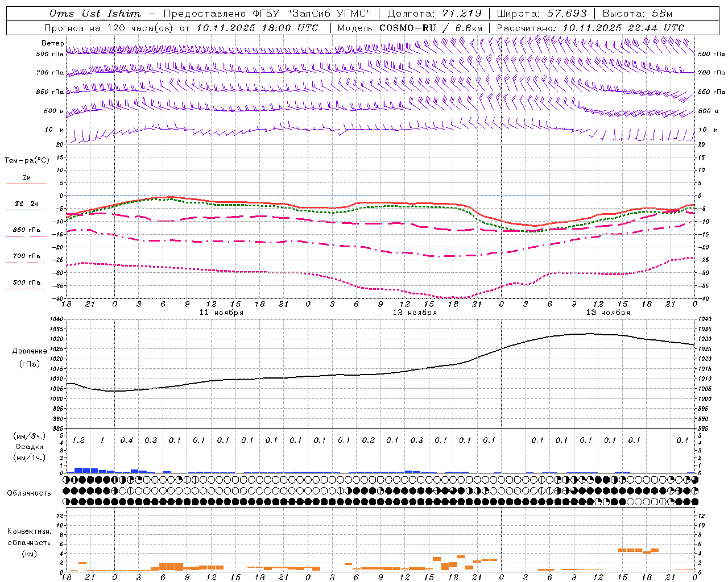The height and width of the screenshot is (582, 728).
Task: Click the Модель COSMO-RU / 6.6км label
Action: pyautogui.click(x=409, y=28)
